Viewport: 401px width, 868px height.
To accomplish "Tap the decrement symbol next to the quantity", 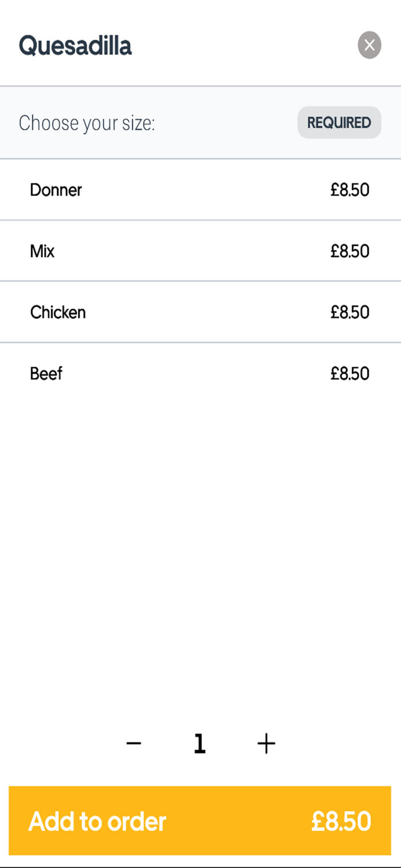I will click(134, 744).
